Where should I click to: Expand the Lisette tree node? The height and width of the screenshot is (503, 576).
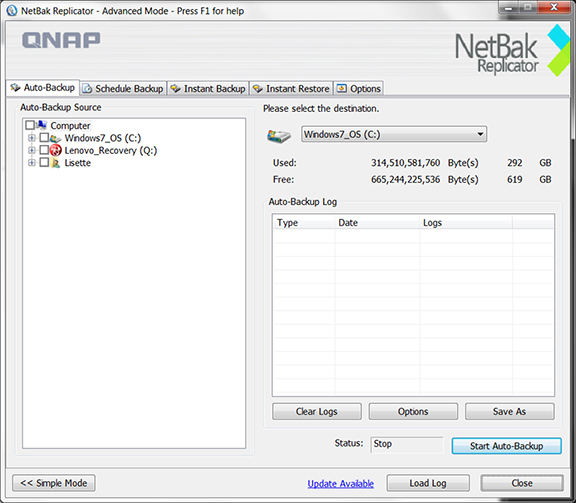click(x=32, y=162)
